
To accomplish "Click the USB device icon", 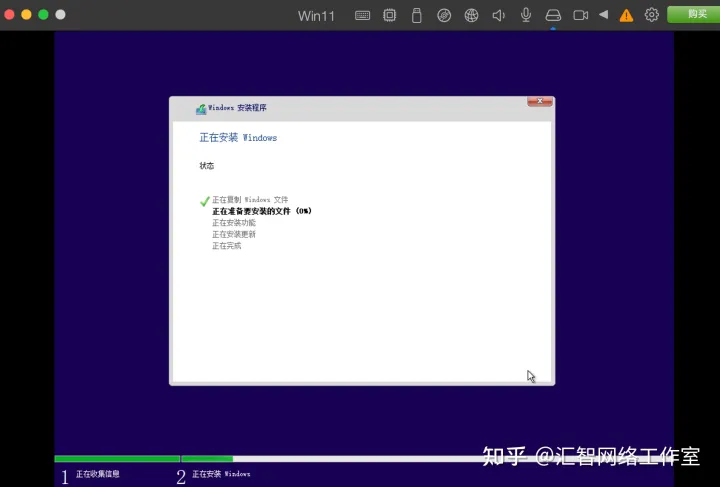I will [x=416, y=15].
